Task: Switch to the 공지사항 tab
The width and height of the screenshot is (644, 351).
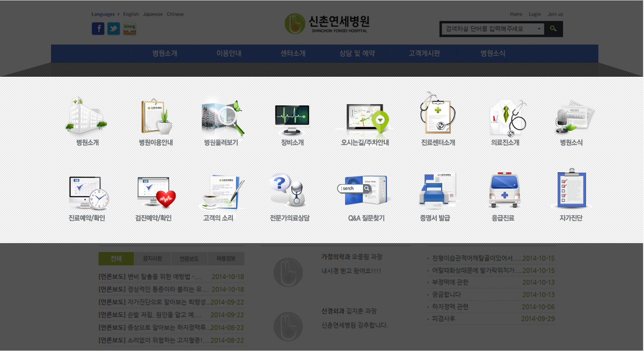Action: (x=152, y=259)
